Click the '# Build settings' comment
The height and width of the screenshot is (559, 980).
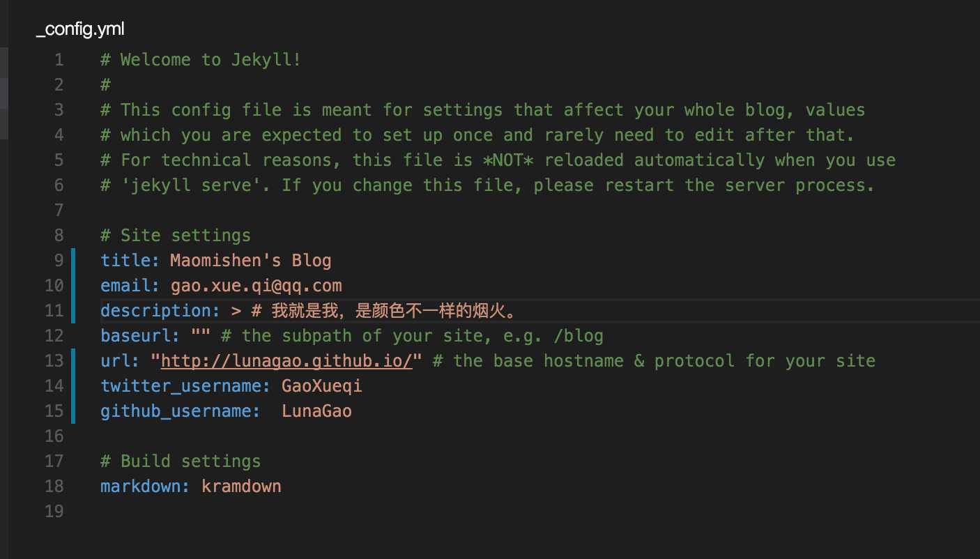coord(181,461)
